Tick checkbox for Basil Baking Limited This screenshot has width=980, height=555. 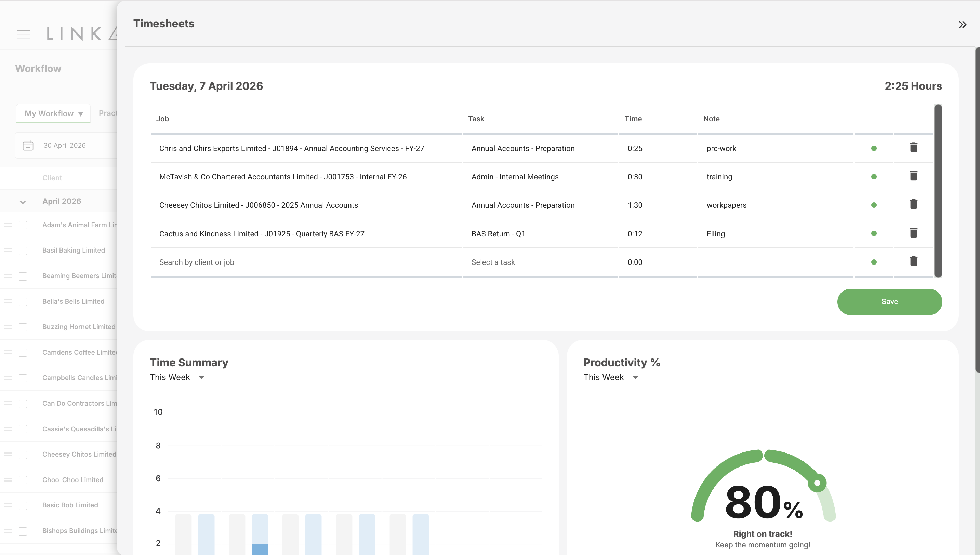pos(23,251)
